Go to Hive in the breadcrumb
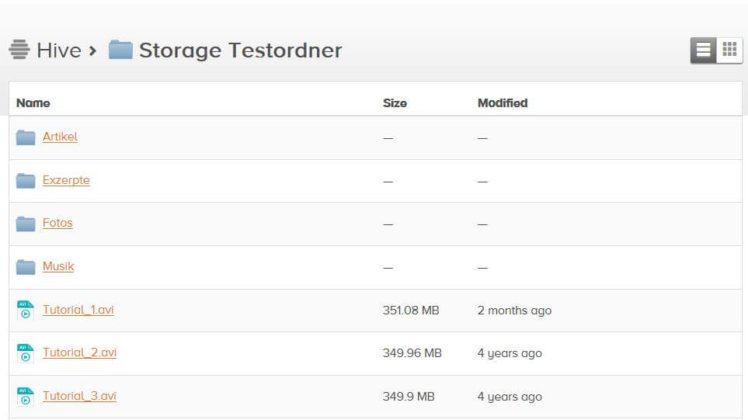The height and width of the screenshot is (420, 748). pos(59,50)
